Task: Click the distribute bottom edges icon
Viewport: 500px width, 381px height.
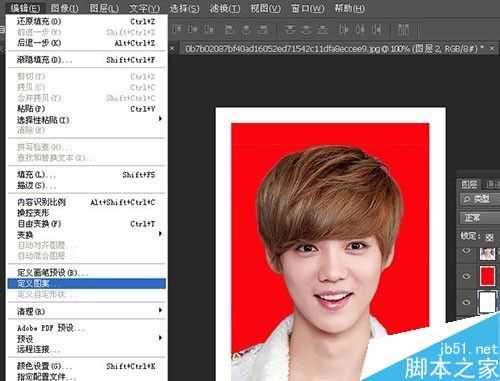Action: pos(322,30)
